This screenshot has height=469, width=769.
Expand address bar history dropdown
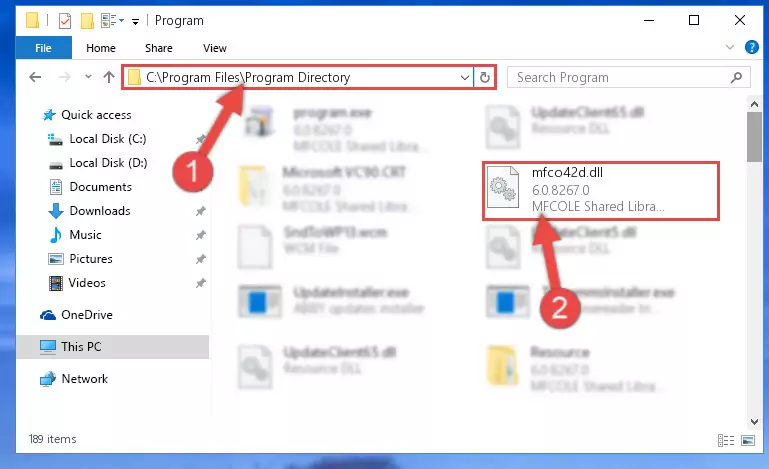(x=464, y=78)
